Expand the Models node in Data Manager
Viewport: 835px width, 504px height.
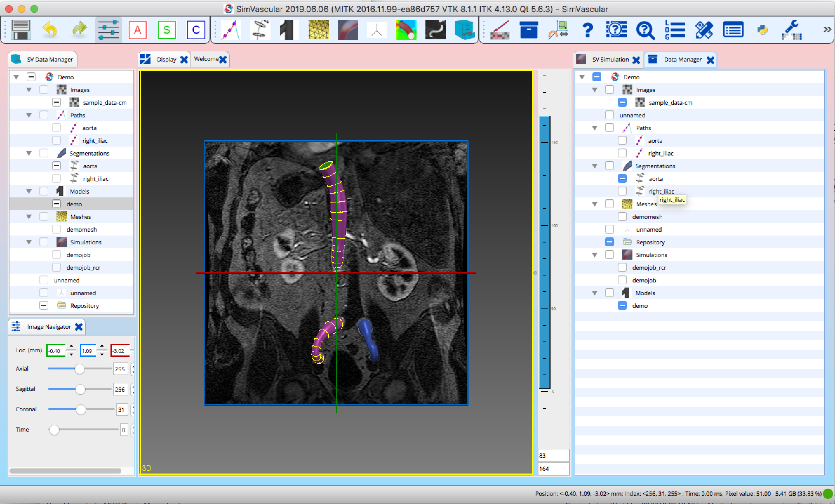(594, 293)
